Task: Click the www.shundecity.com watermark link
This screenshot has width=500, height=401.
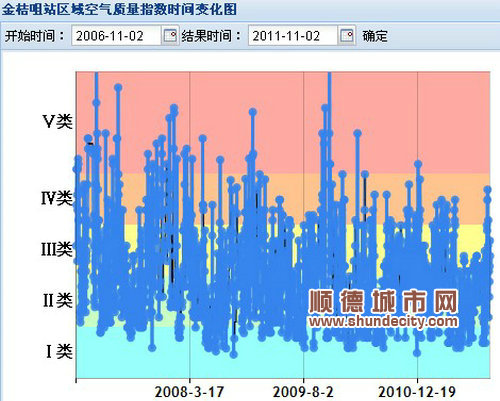Action: [x=383, y=321]
